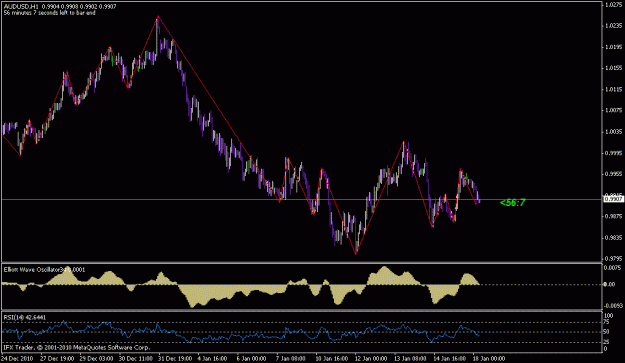Screen dimensions: 625x363
Task: Click the 1.0115 price axis label
Action: pyautogui.click(x=613, y=90)
